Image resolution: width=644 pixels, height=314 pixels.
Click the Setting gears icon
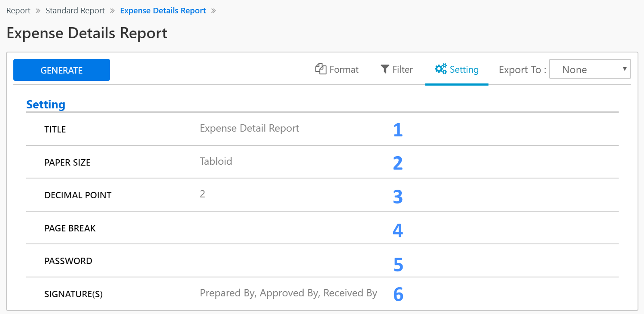[x=440, y=69]
